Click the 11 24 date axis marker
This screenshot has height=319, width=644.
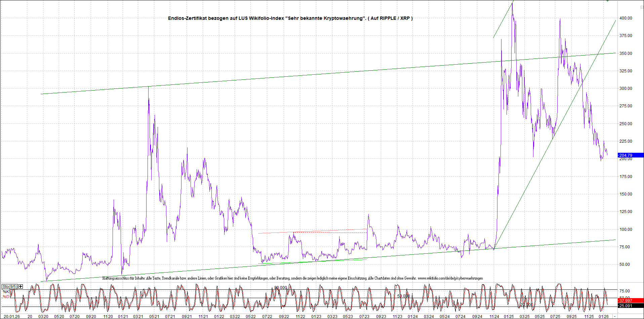click(x=494, y=316)
